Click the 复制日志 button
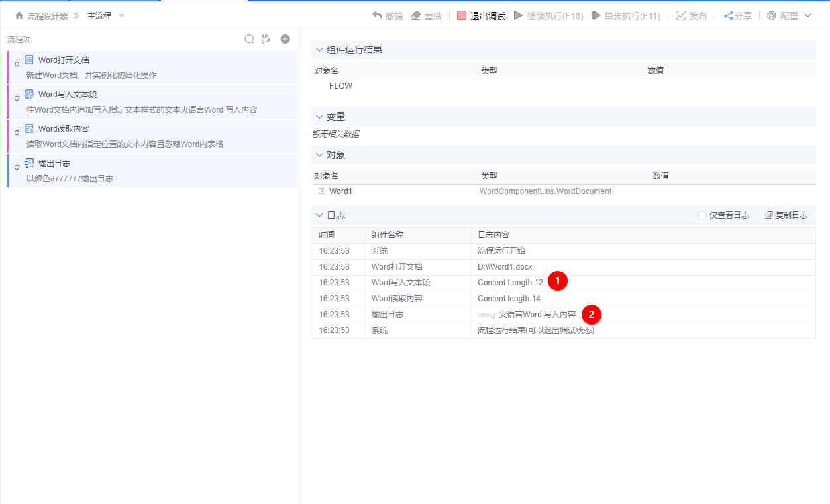Screen dimensions: 830x504 [x=786, y=215]
